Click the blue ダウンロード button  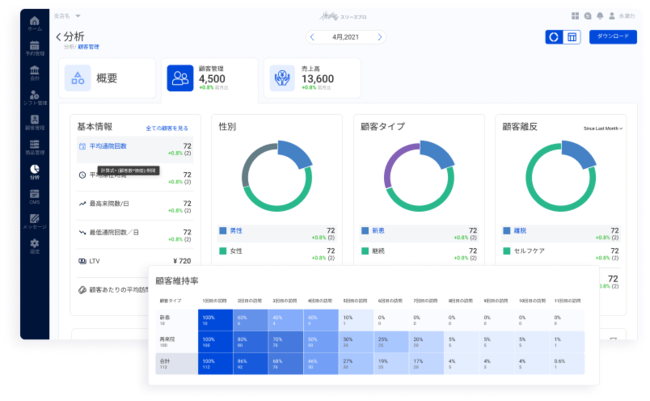point(613,36)
